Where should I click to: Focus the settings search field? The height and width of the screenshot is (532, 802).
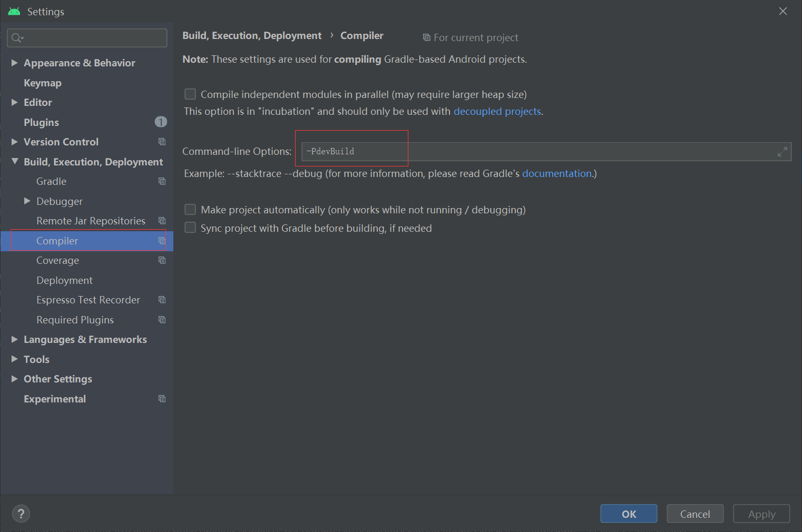click(x=87, y=38)
